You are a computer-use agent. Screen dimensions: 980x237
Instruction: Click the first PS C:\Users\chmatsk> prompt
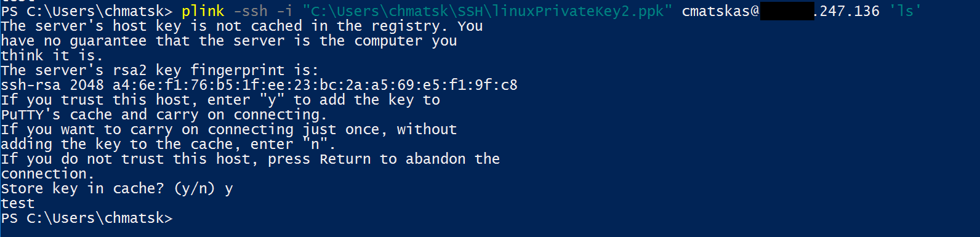pos(87,11)
